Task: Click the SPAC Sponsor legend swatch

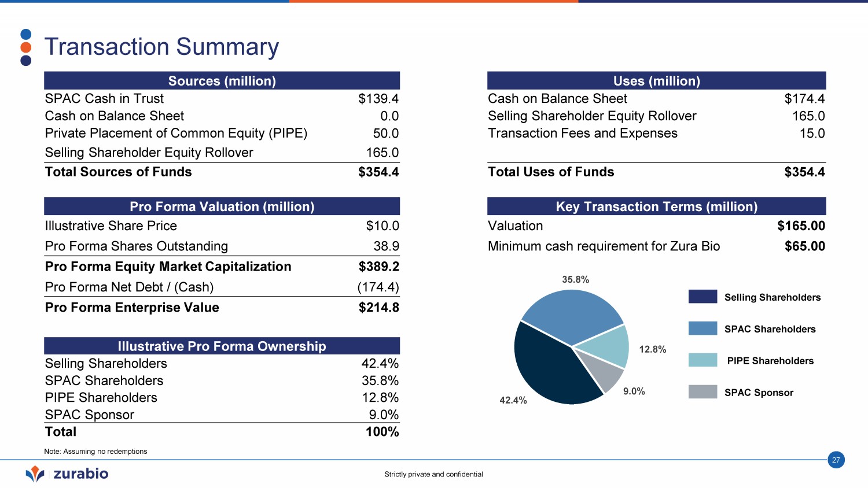Action: click(x=703, y=392)
